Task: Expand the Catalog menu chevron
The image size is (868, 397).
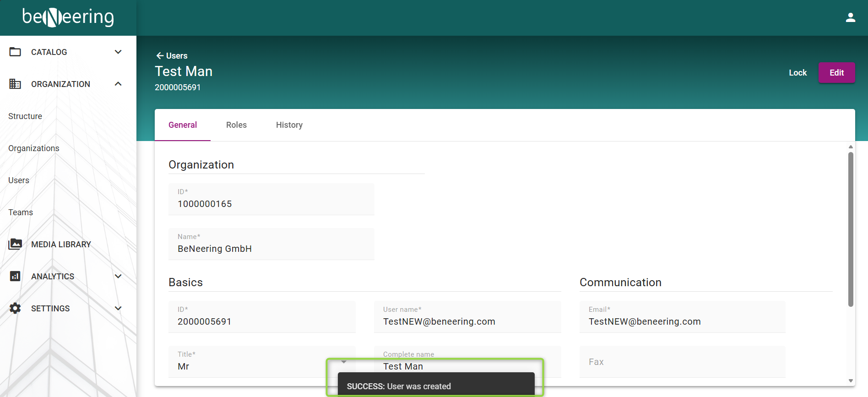Action: [x=118, y=52]
